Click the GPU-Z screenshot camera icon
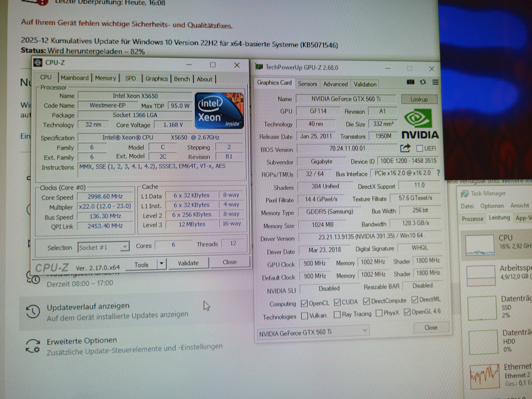The width and height of the screenshot is (532, 399). (410, 82)
